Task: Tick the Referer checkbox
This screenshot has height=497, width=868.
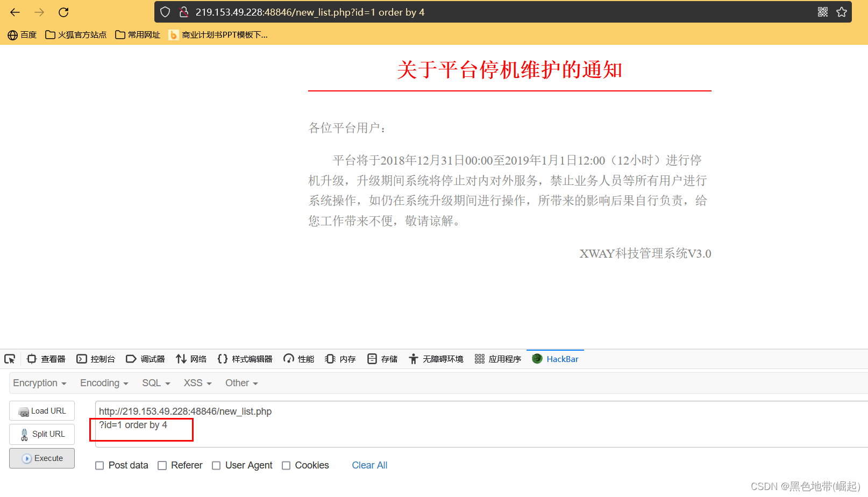Action: pos(162,466)
